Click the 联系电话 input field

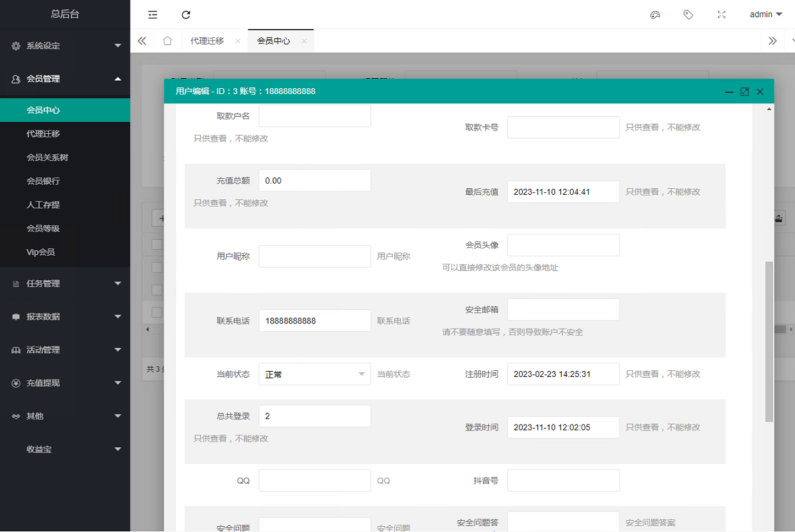pos(314,321)
